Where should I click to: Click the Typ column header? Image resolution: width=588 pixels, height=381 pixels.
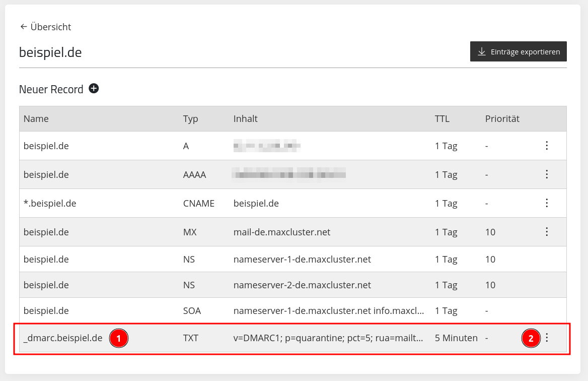[x=190, y=118]
